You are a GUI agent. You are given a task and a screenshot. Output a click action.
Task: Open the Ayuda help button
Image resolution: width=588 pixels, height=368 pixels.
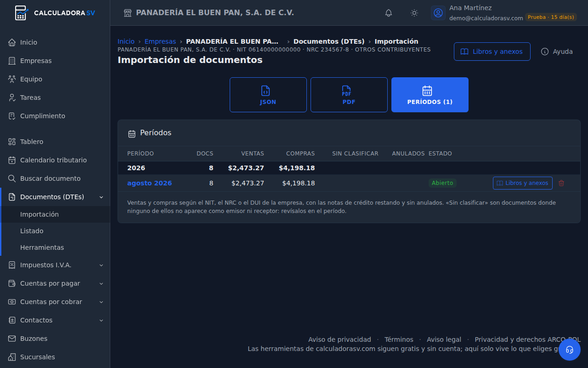(557, 52)
